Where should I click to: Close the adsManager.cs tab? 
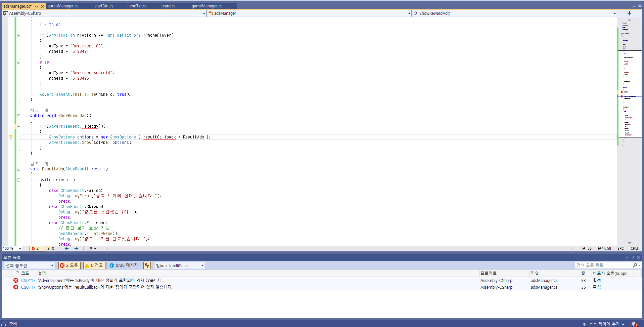pyautogui.click(x=43, y=6)
